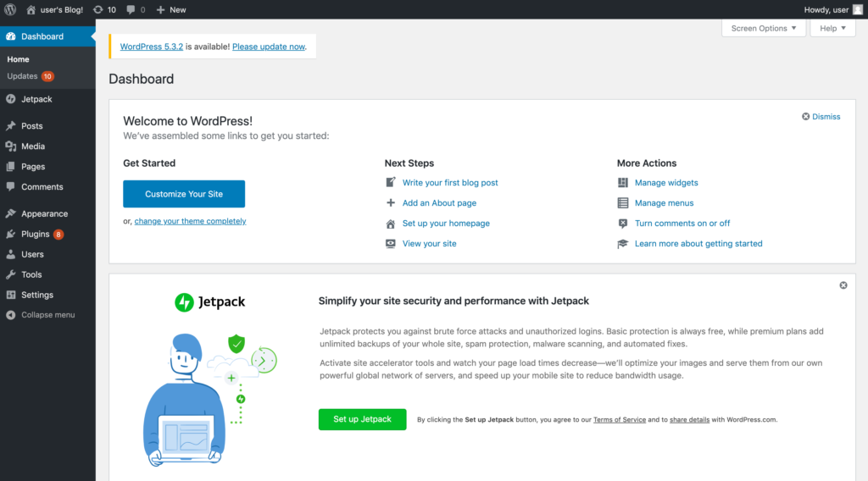Click the Jetpack icon in sidebar
The image size is (868, 481).
10,99
